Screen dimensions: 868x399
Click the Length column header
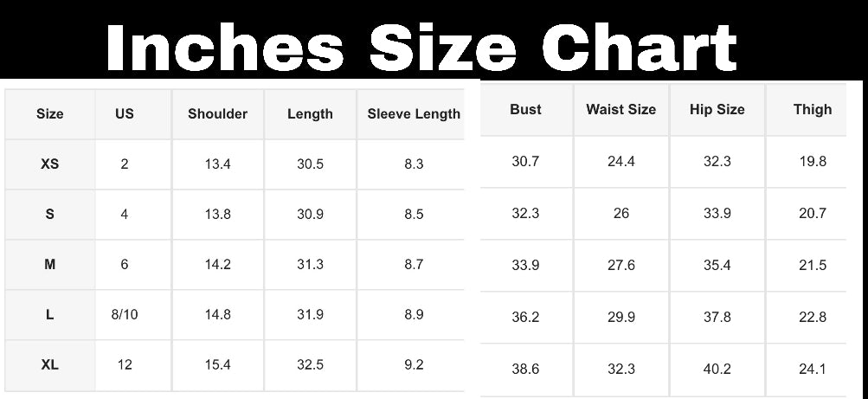pos(310,114)
